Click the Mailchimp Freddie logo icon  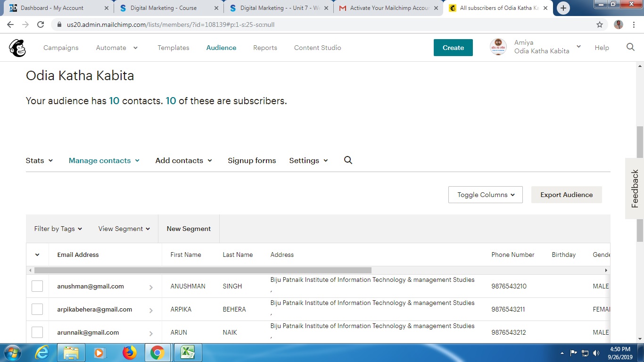[17, 48]
